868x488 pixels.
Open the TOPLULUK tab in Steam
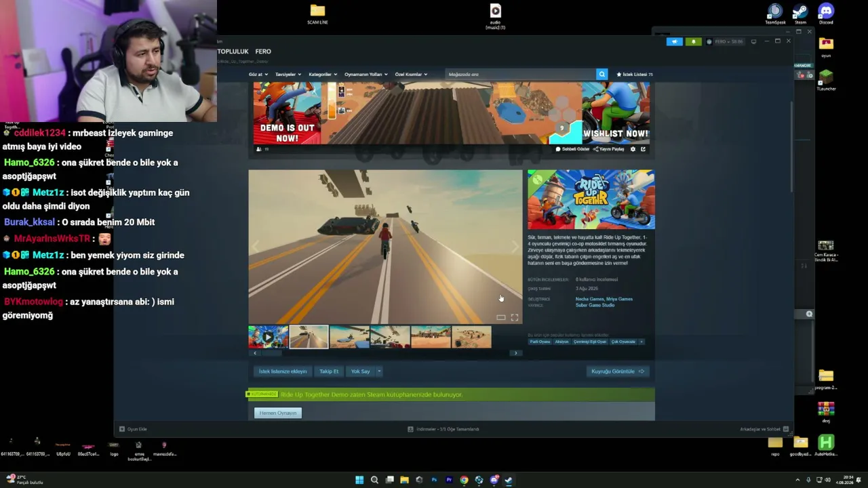coord(233,52)
